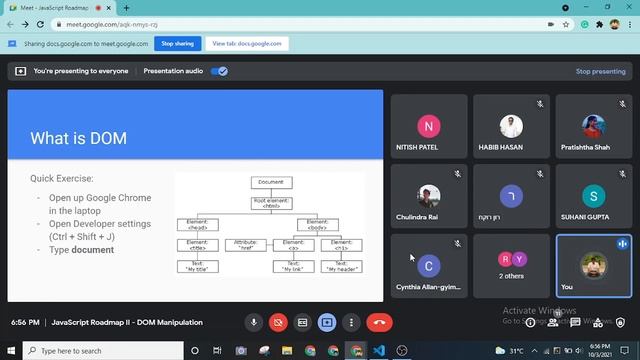Image resolution: width=640 pixels, height=360 pixels.
Task: Open Visual Studio Code from taskbar
Action: [379, 351]
